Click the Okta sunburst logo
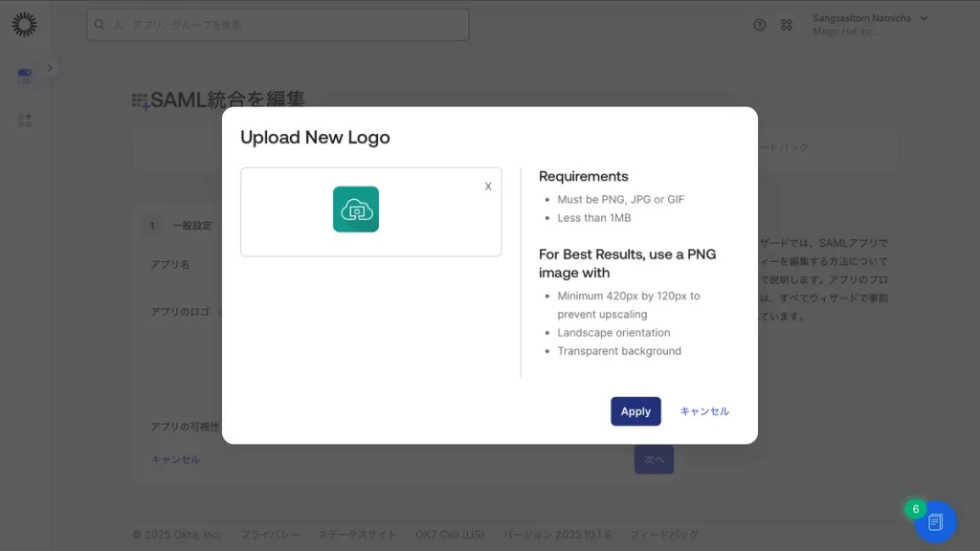The height and width of the screenshot is (551, 980). click(x=24, y=25)
